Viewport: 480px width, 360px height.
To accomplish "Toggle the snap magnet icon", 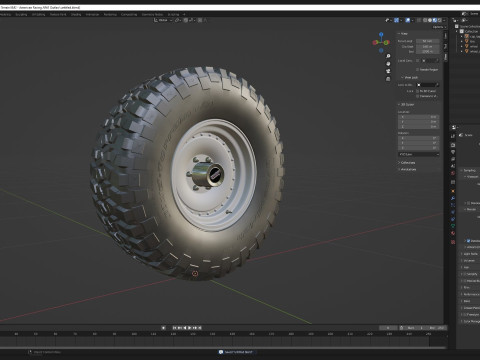I will [x=187, y=20].
